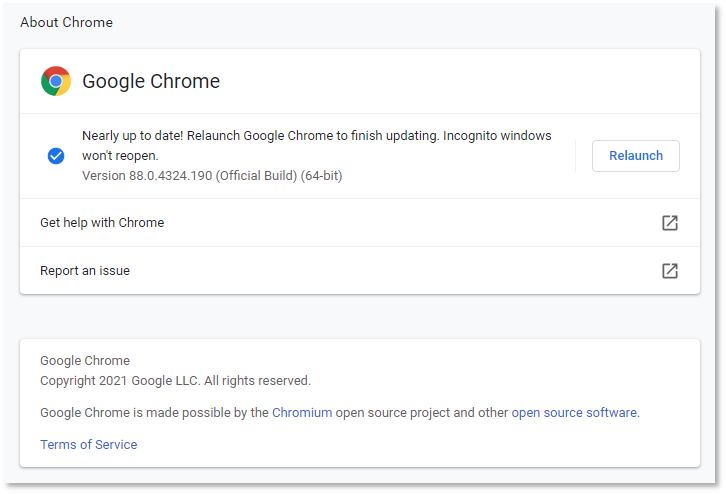Open external link icon for Report an issue
The image size is (726, 494).
click(x=670, y=271)
